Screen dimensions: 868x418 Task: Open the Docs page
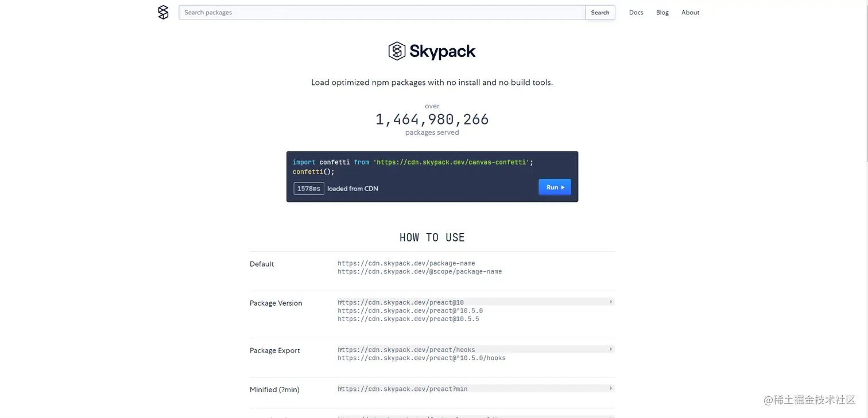[636, 12]
